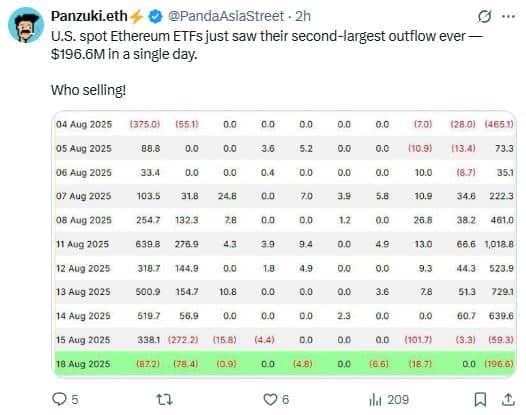Screen dimensions: 526x415
Task: Click the Grok circle-slash icon
Action: [484, 16]
